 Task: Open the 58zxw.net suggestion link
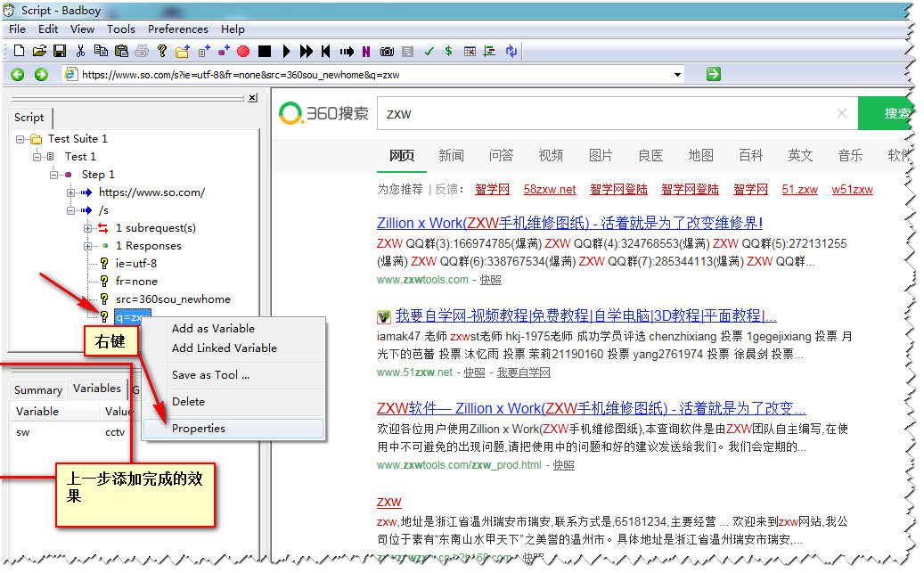550,189
